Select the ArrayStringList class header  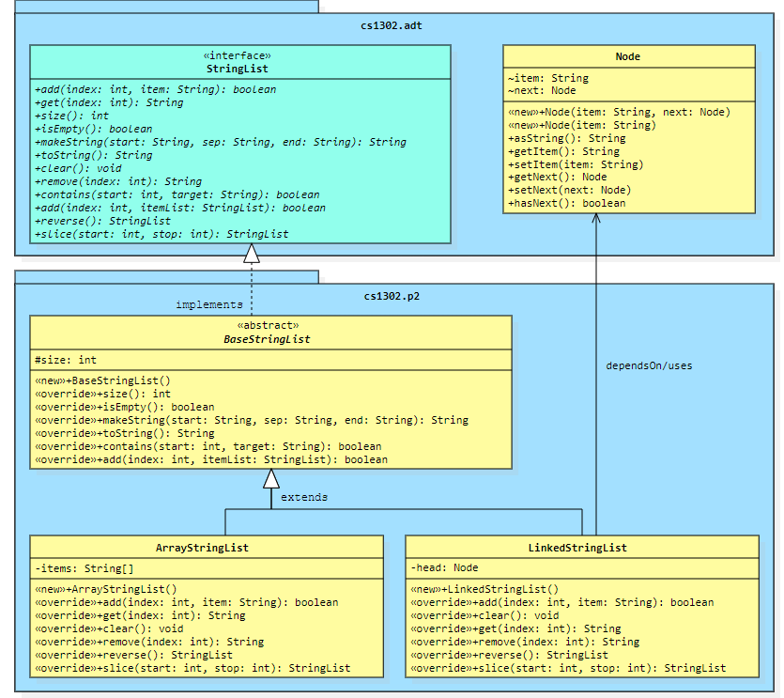[206, 548]
